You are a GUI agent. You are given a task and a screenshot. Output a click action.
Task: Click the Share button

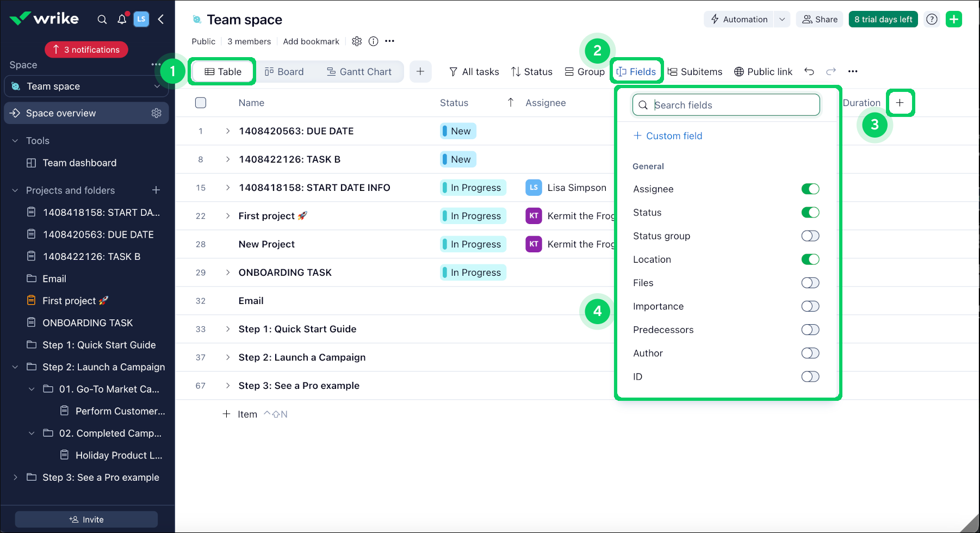[x=820, y=20]
